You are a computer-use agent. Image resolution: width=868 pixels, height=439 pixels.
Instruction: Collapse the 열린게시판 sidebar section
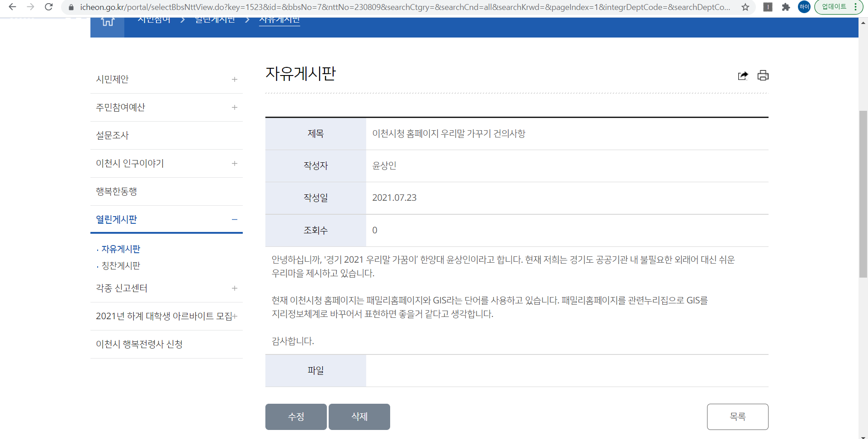[x=234, y=220]
